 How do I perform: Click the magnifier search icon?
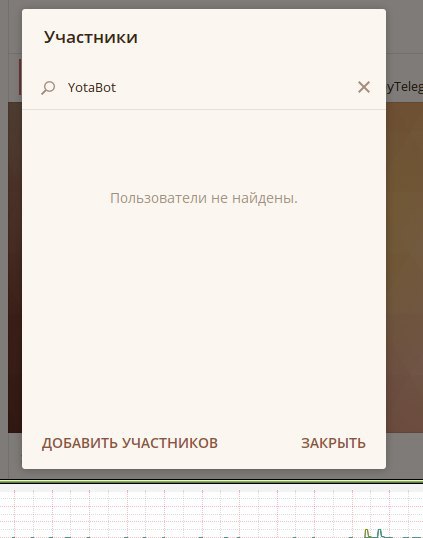(48, 87)
